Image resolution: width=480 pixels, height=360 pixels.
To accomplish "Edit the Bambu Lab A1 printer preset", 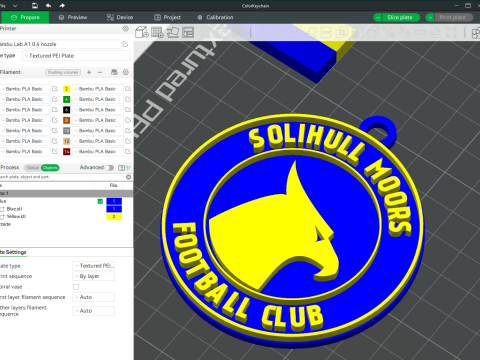I will [125, 44].
